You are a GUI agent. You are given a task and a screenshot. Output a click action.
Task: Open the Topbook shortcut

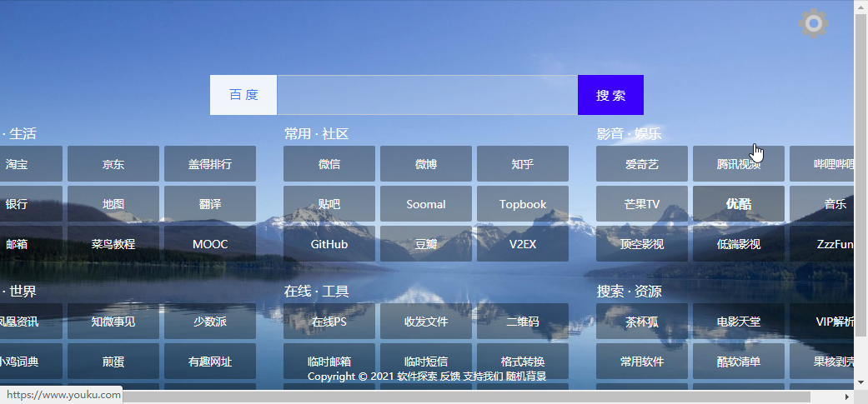click(x=523, y=204)
